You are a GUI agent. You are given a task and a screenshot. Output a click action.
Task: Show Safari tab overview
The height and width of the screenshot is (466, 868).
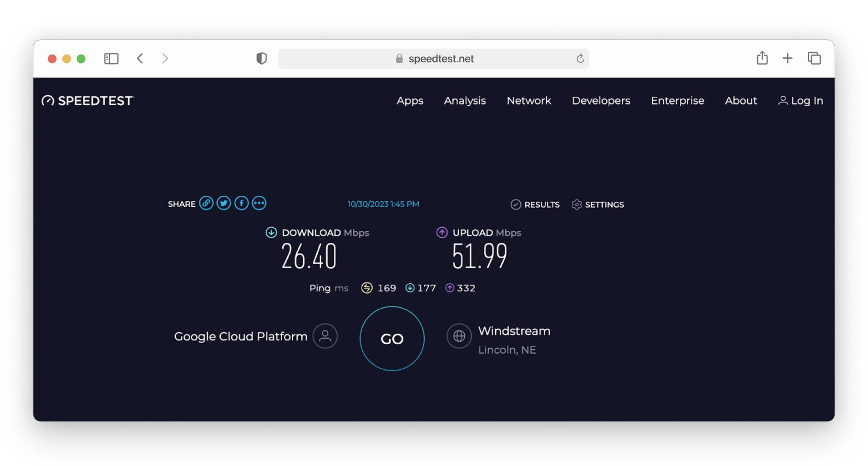(x=814, y=58)
